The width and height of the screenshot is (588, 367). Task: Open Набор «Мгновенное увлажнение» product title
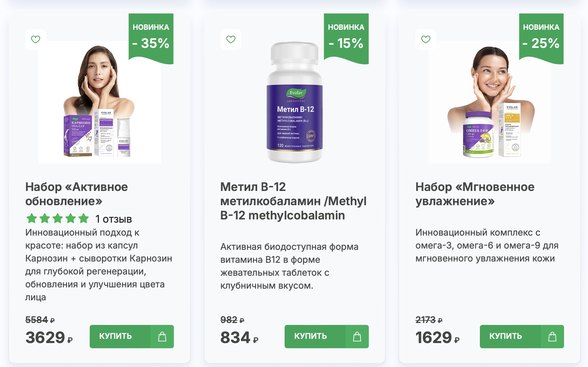(475, 194)
